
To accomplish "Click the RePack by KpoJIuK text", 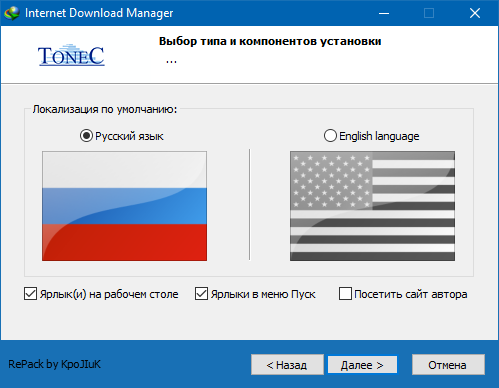I will (54, 364).
